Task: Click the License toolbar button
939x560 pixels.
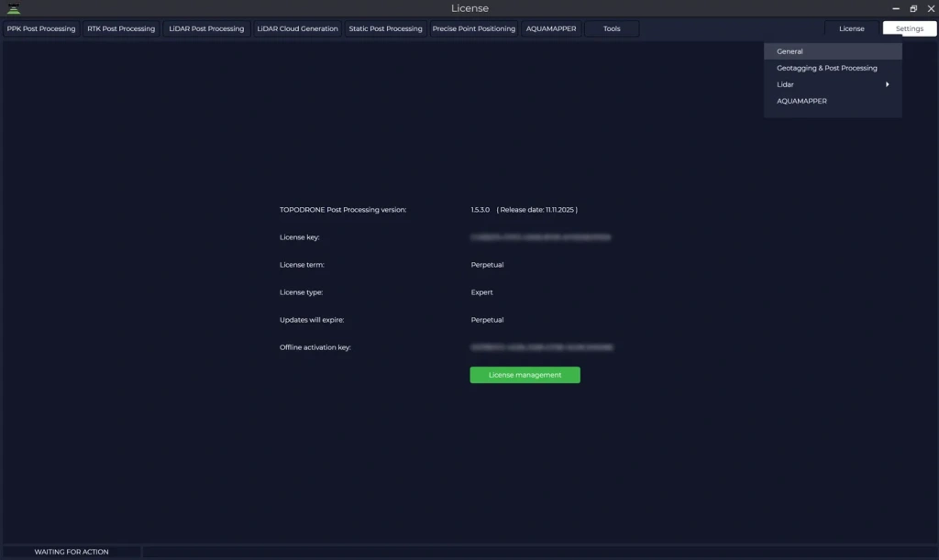Action: coord(851,28)
